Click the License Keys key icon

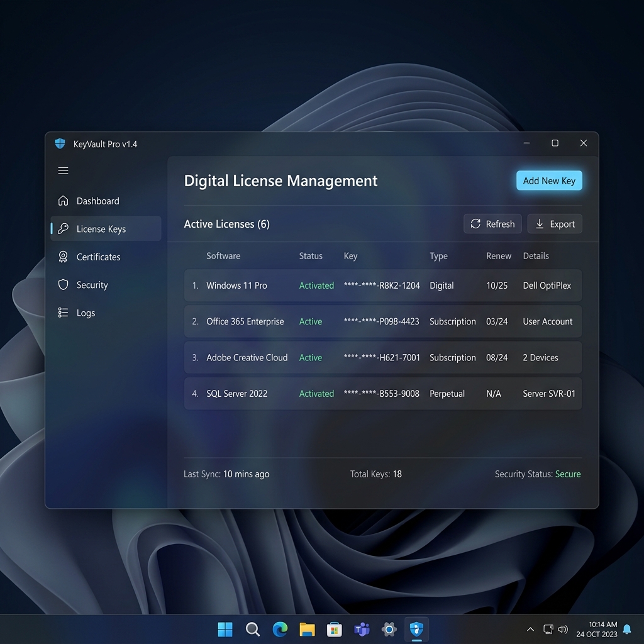tap(63, 228)
